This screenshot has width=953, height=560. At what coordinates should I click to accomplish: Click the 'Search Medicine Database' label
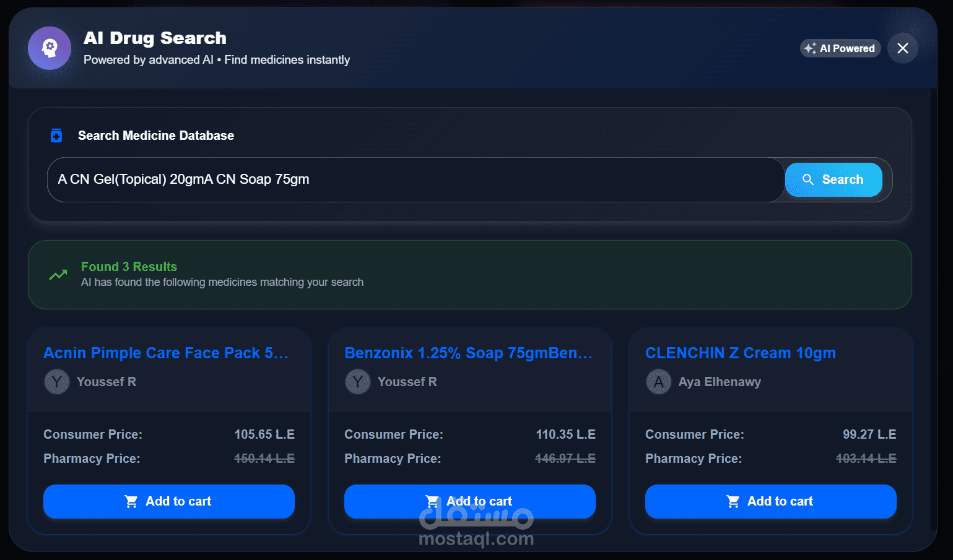coord(156,136)
